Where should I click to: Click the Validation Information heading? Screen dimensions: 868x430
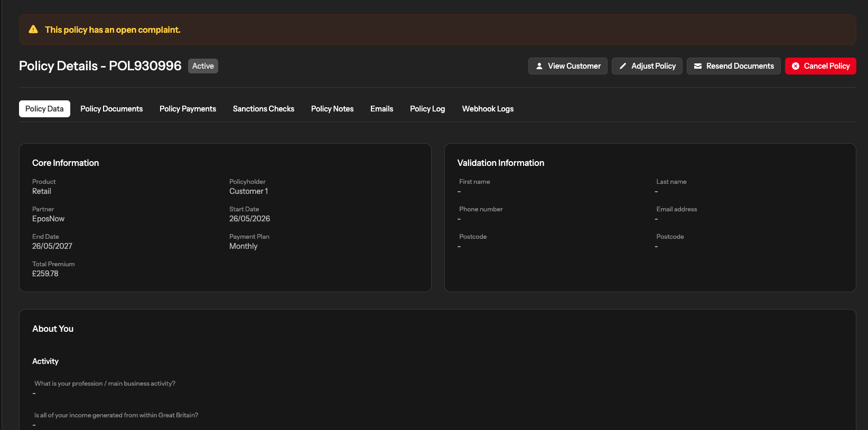(x=501, y=163)
